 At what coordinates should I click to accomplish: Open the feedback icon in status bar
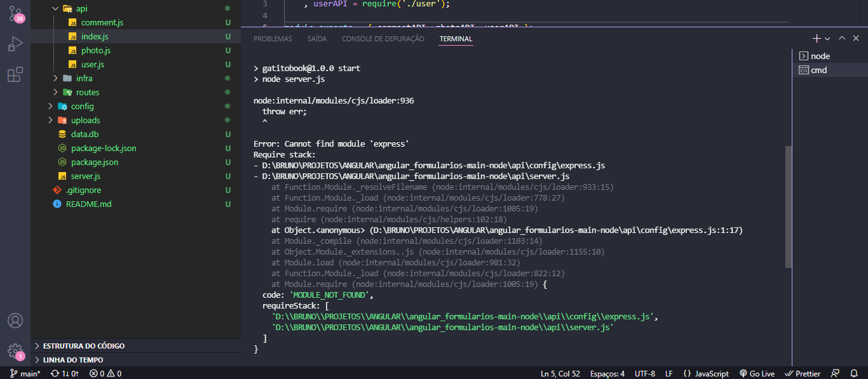coord(836,373)
